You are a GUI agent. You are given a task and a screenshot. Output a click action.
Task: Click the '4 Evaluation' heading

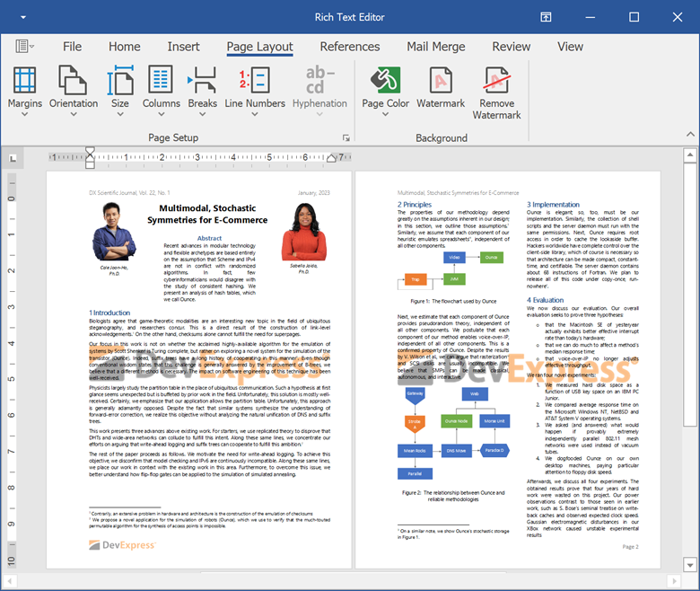[545, 300]
